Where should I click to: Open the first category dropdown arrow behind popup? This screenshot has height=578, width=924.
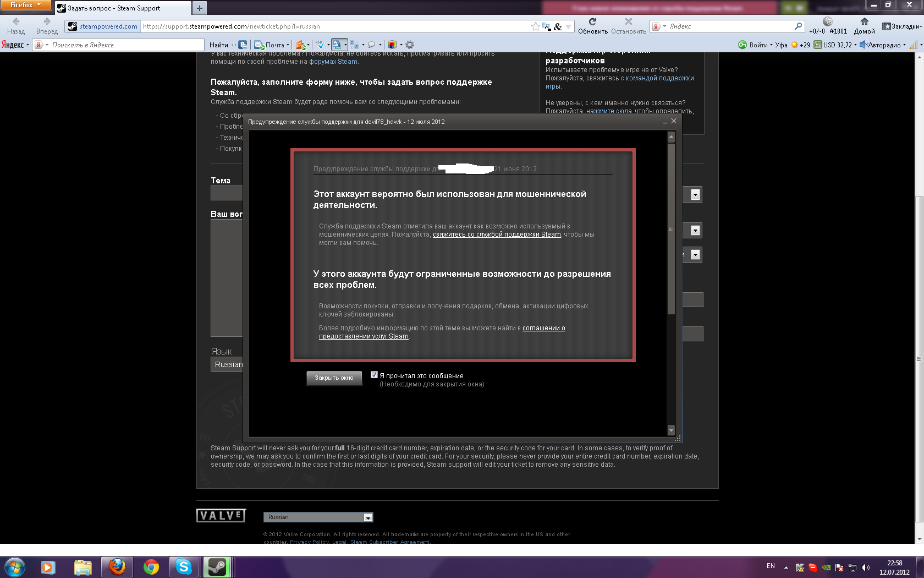tap(695, 194)
